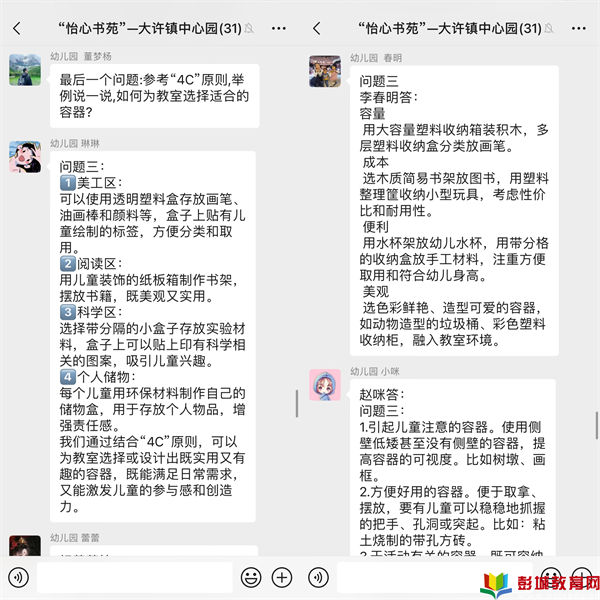Click the left chat's message input field
The height and width of the screenshot is (600, 600).
point(135,577)
